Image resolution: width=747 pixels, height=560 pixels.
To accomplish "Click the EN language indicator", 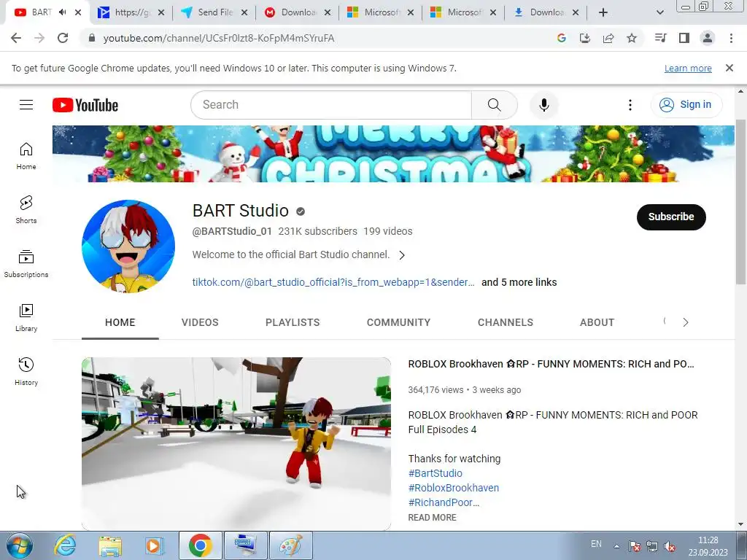I will coord(596,544).
